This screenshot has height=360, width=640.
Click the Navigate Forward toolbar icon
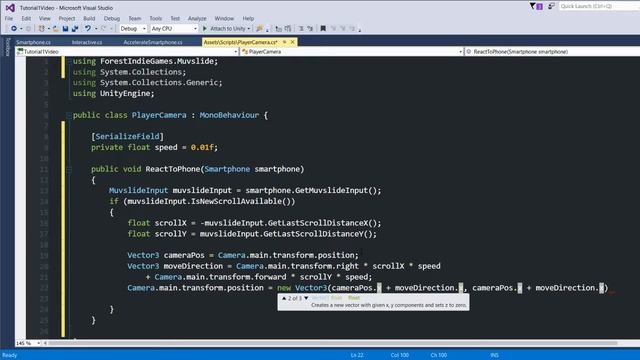(x=28, y=29)
